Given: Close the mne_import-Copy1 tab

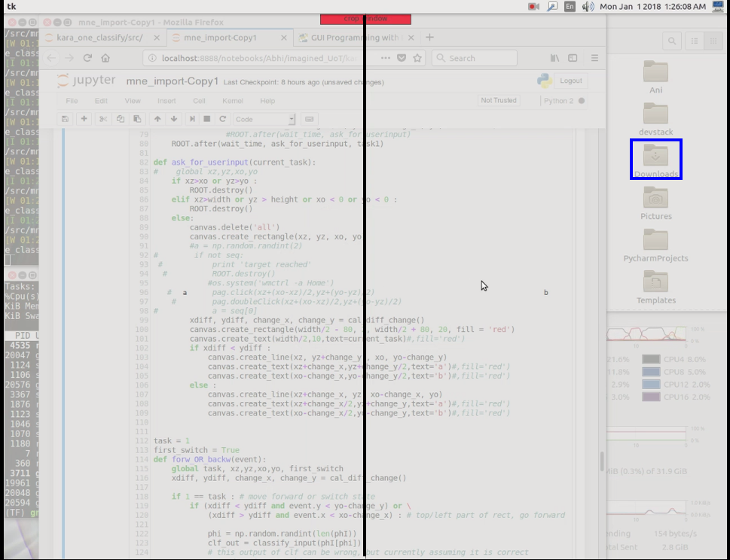Looking at the screenshot, I should point(284,38).
